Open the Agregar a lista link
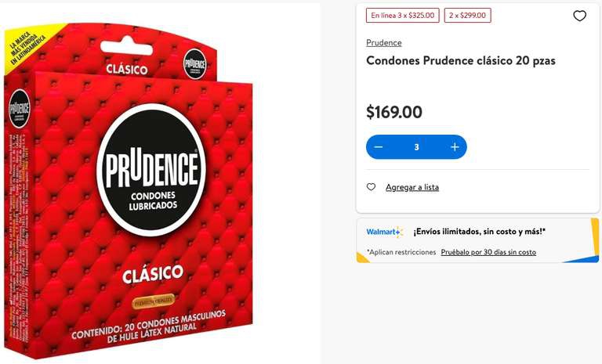This screenshot has height=364, width=602. (x=412, y=187)
